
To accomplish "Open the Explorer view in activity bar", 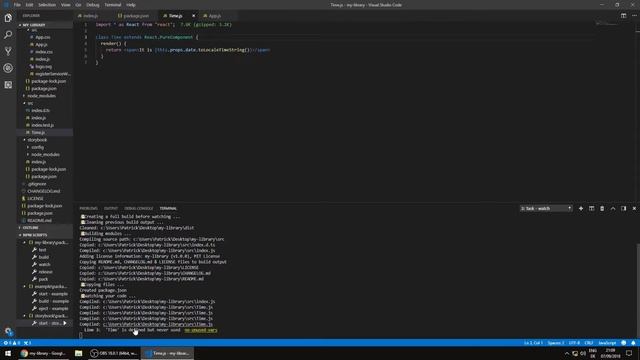I will click(x=8, y=18).
